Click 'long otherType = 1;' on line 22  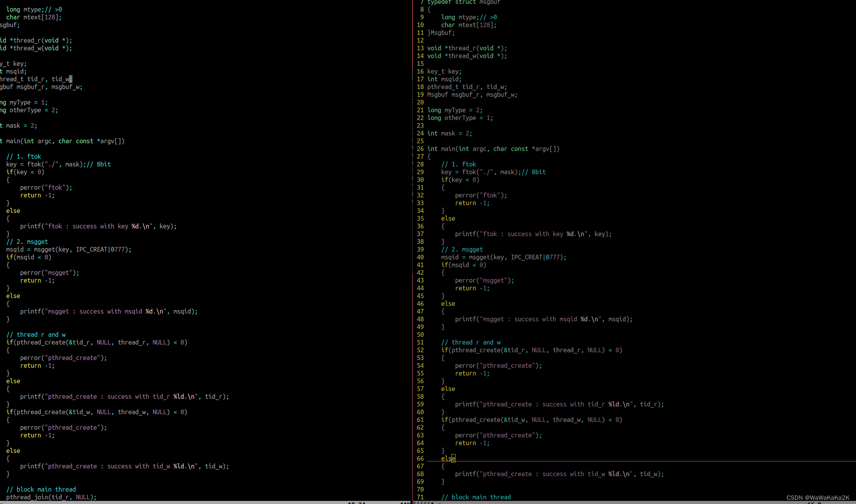tap(460, 118)
